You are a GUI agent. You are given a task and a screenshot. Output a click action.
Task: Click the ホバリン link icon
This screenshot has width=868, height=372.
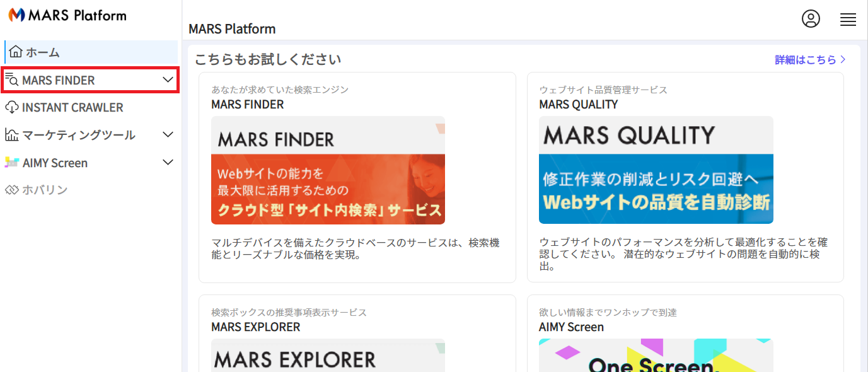click(12, 190)
